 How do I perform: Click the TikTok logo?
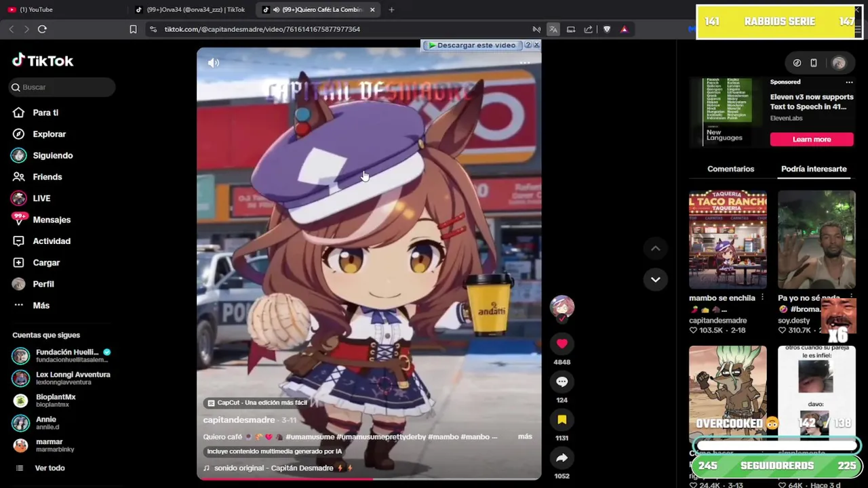point(42,60)
